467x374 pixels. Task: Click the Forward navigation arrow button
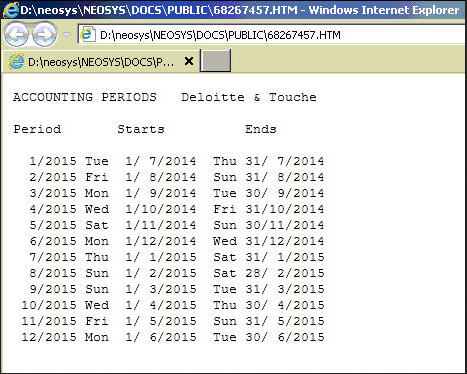click(x=44, y=34)
